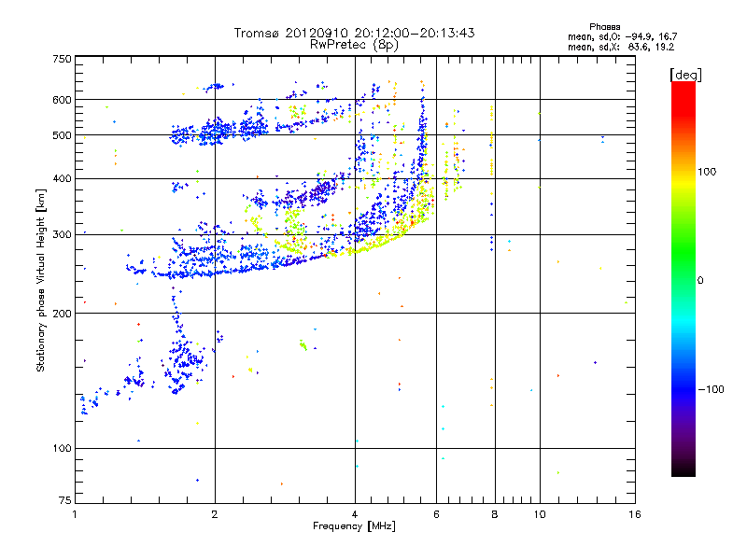Click the x-axis tick label '1'
747x560 pixels.
click(75, 514)
